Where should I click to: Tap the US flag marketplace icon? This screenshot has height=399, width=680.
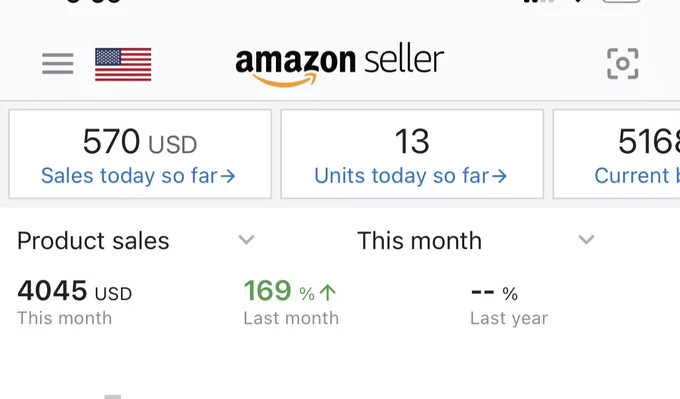(x=123, y=64)
